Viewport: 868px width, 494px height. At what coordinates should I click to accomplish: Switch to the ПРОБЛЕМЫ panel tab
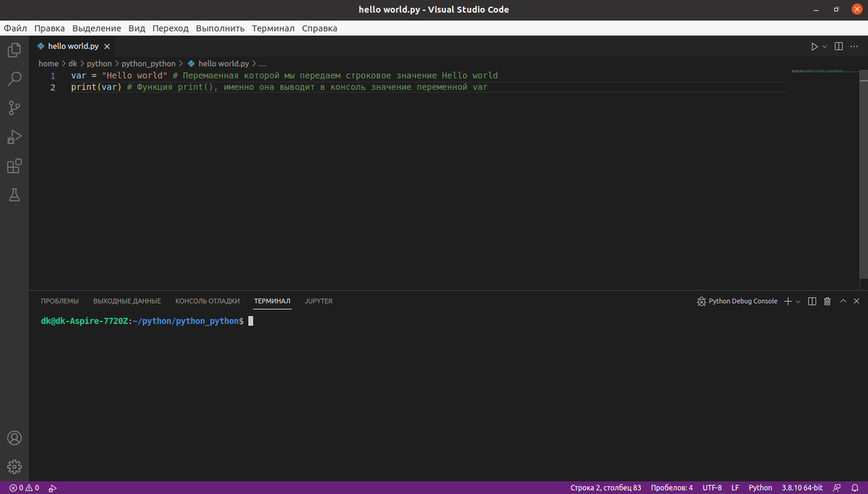[x=60, y=301]
